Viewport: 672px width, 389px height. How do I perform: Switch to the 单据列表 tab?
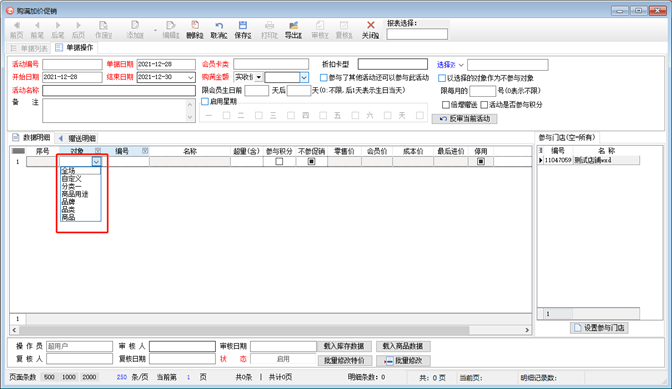point(29,48)
